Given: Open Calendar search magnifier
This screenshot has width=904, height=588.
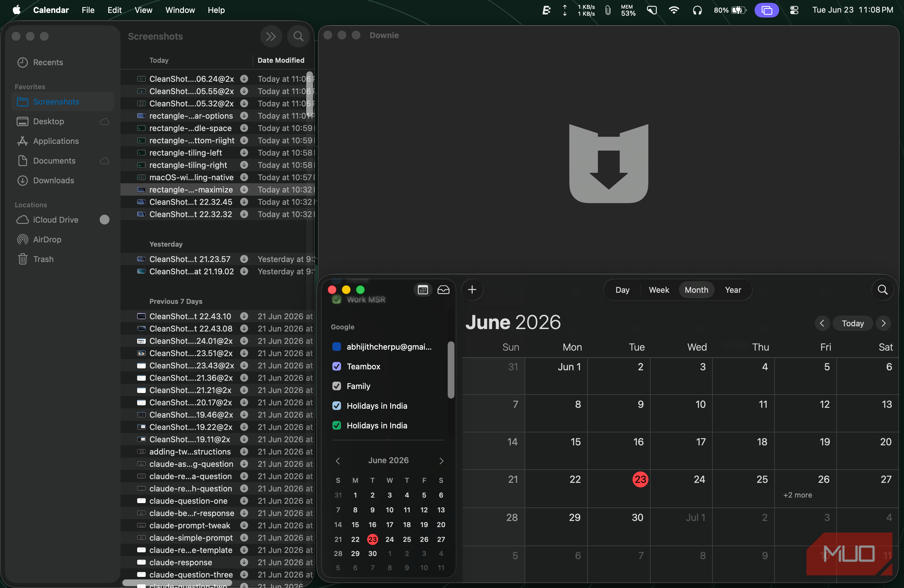Looking at the screenshot, I should coord(882,290).
